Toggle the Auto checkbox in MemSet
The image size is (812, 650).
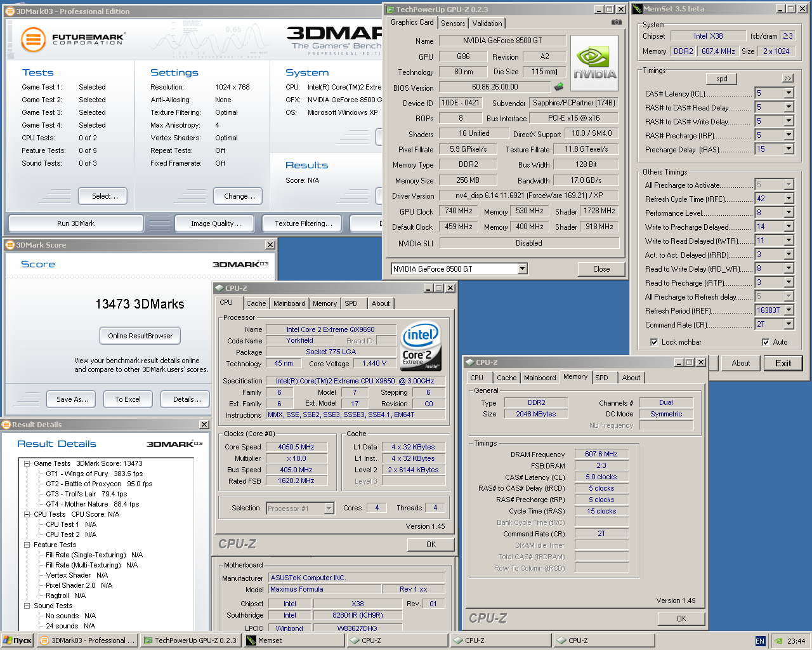[x=766, y=342]
